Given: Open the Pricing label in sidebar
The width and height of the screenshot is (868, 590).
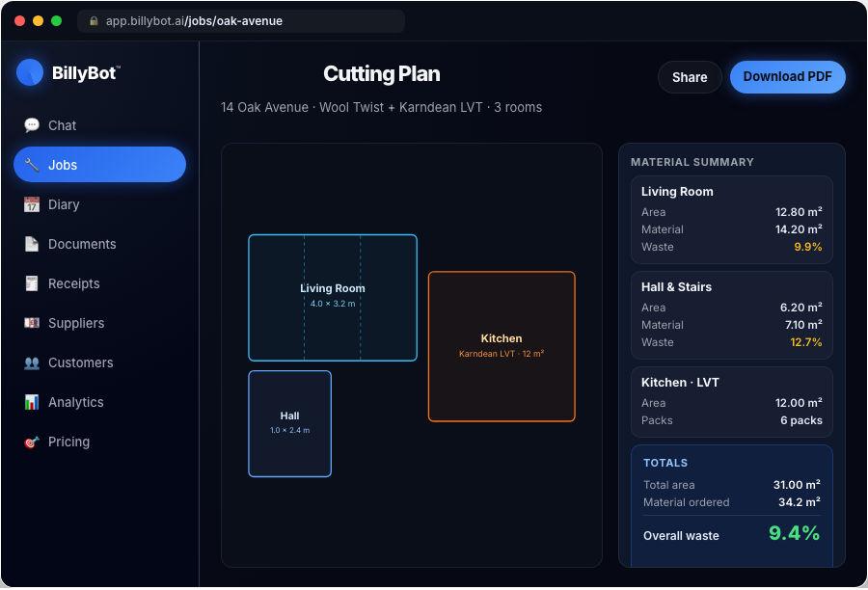Looking at the screenshot, I should pyautogui.click(x=68, y=442).
